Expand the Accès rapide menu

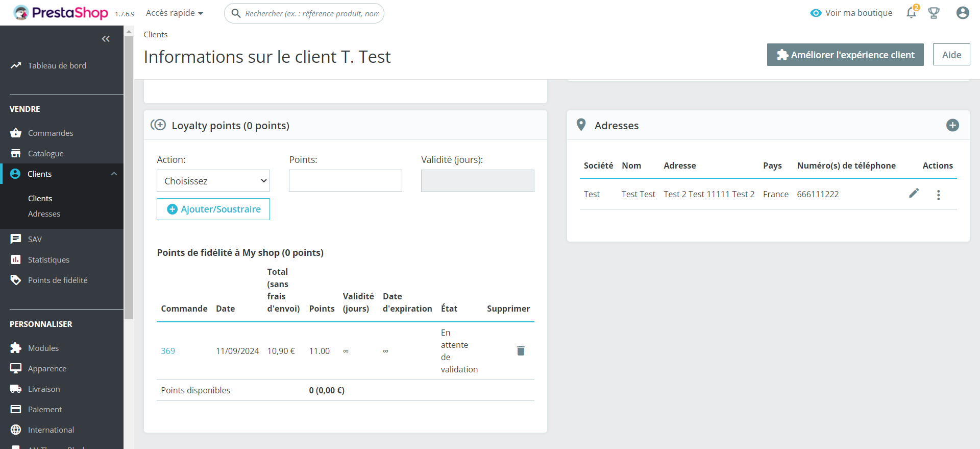pos(174,13)
